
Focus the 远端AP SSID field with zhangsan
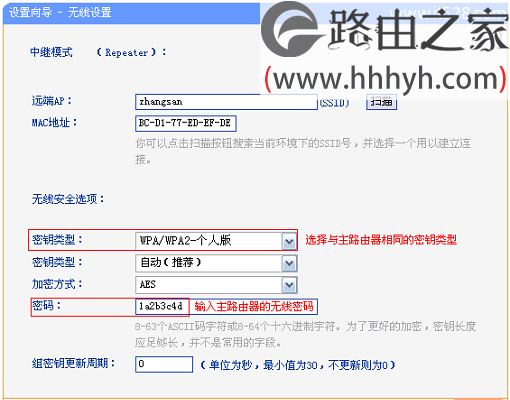pyautogui.click(x=226, y=102)
